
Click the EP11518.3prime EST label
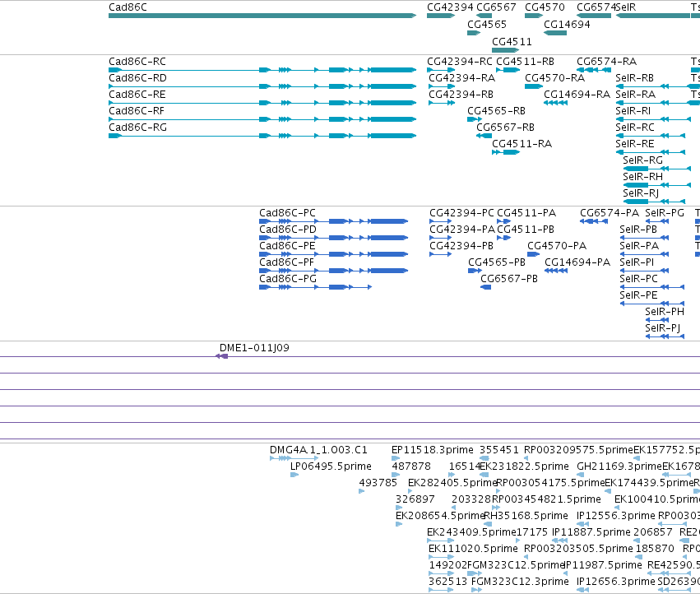[432, 450]
